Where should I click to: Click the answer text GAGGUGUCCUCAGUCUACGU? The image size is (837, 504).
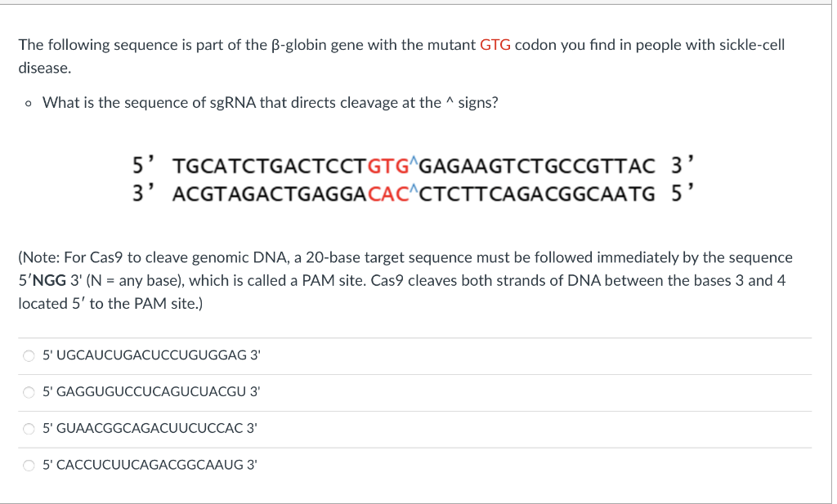click(151, 392)
